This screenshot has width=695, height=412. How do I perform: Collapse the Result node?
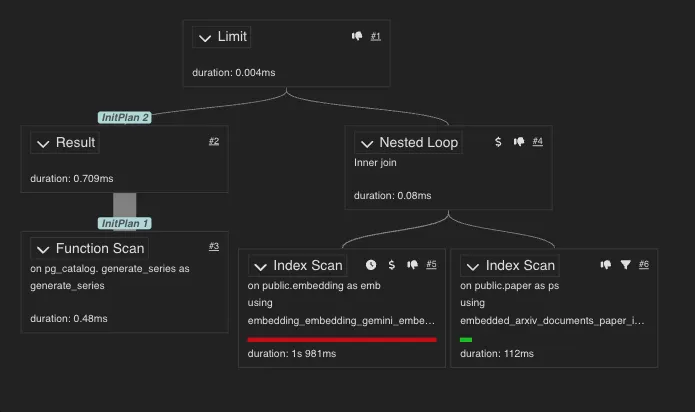(x=43, y=143)
